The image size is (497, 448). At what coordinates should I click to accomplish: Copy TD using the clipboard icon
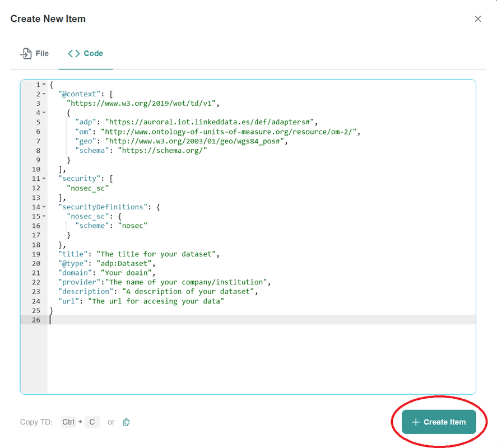tap(126, 422)
